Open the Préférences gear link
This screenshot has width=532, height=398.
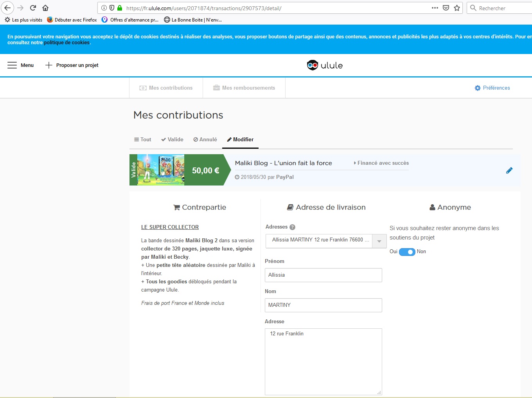pos(492,88)
